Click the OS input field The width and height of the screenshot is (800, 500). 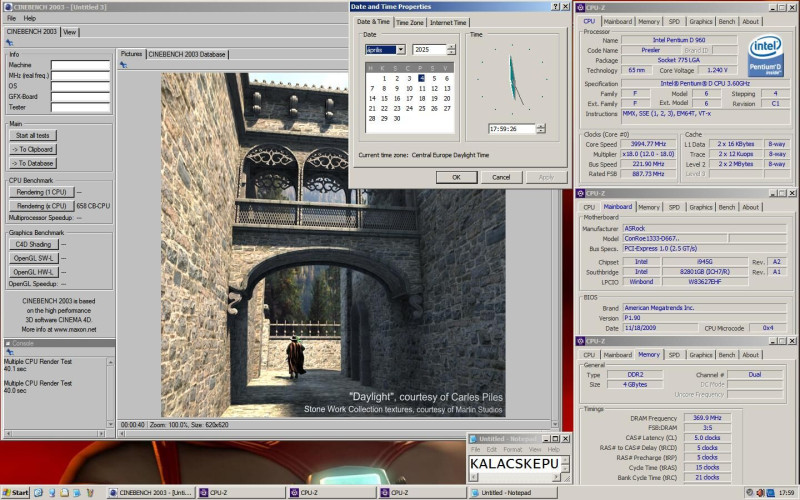(x=80, y=86)
